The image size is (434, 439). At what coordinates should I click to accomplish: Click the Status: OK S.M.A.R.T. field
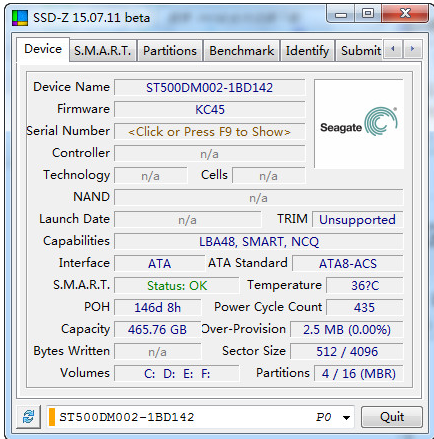point(177,286)
